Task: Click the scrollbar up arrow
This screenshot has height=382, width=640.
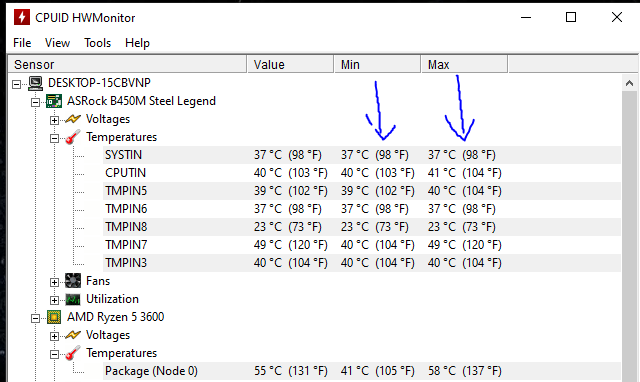Action: pos(629,83)
